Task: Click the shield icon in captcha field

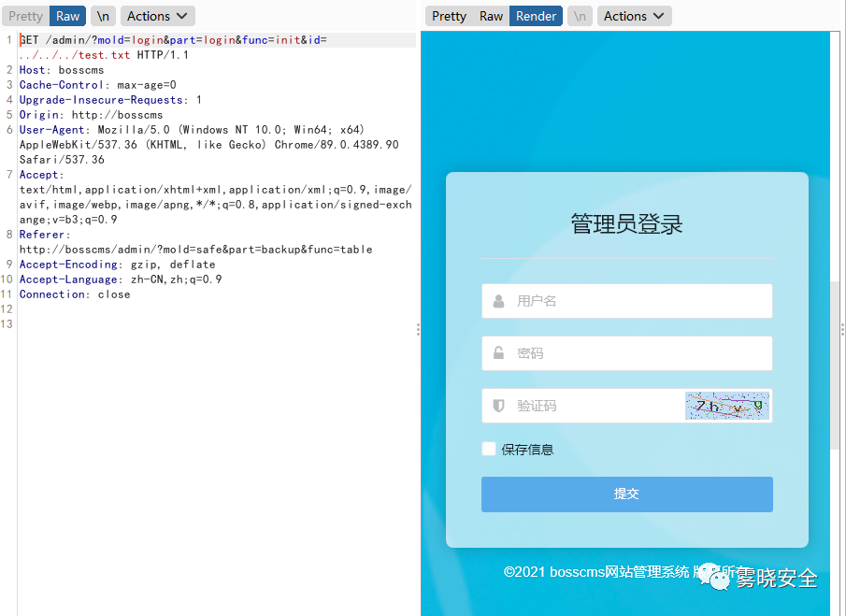Action: (x=498, y=406)
